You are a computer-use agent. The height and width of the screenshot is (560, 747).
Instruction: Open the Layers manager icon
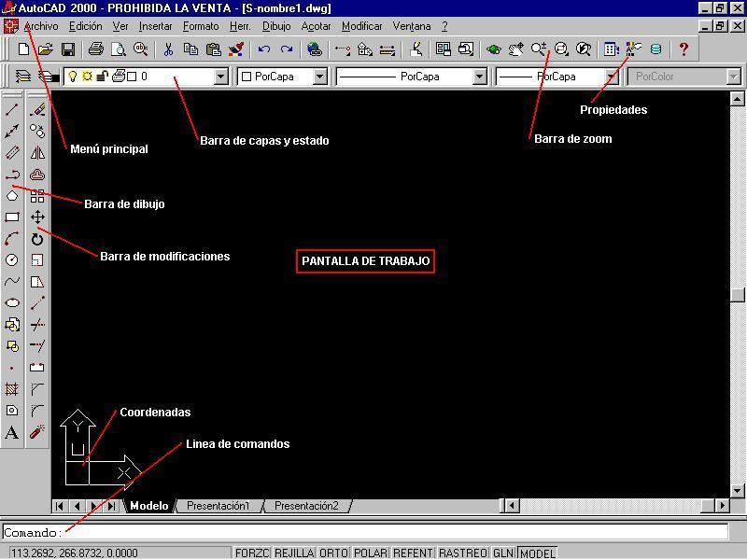(22, 77)
